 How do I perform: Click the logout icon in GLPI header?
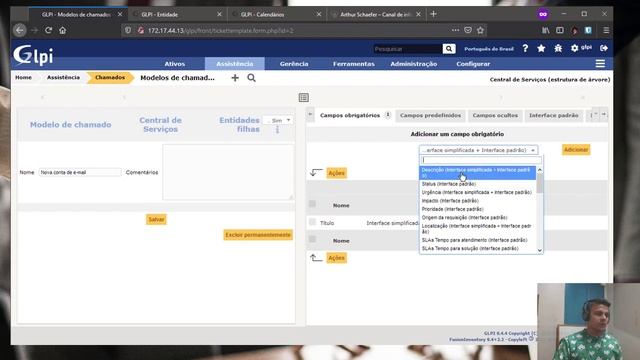pos(604,48)
